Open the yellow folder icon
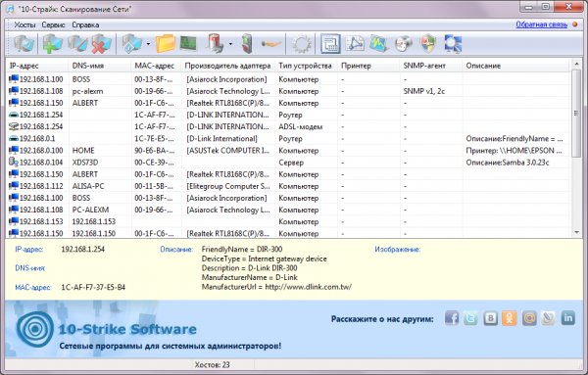The height and width of the screenshot is (375, 588). [165, 44]
